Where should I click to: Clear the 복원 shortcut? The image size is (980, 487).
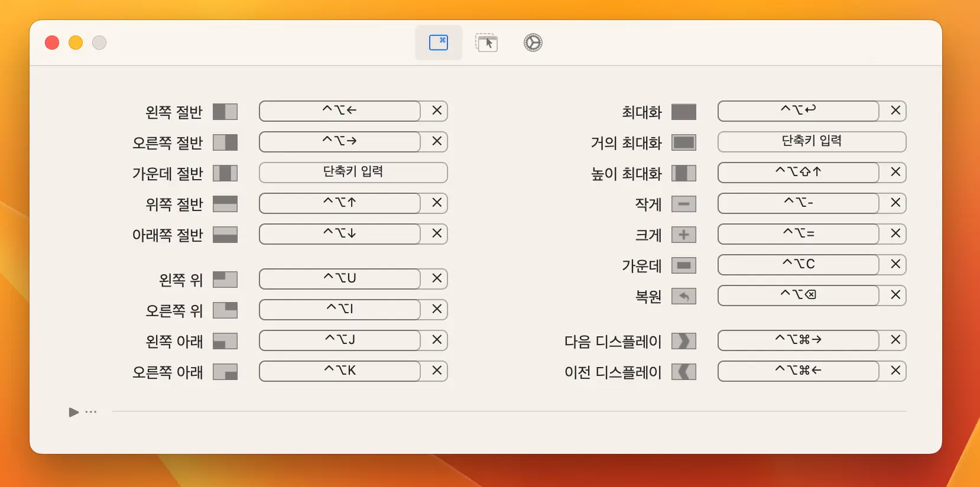[x=895, y=295]
